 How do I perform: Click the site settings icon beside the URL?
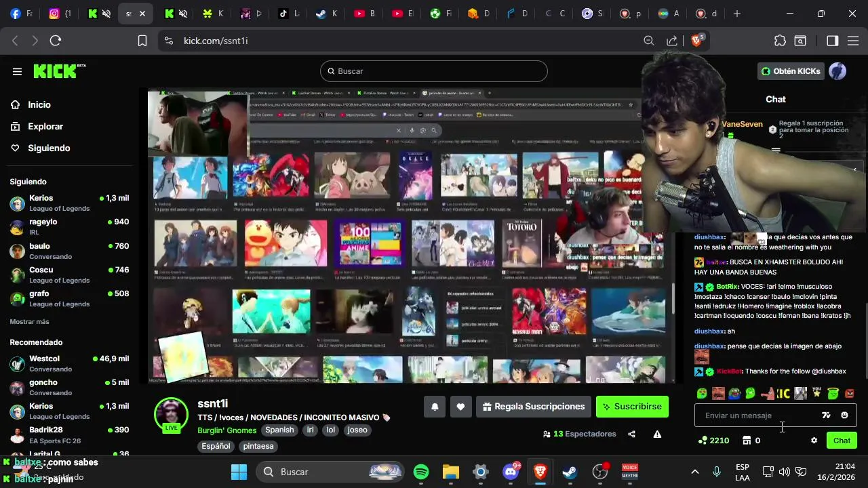click(169, 41)
